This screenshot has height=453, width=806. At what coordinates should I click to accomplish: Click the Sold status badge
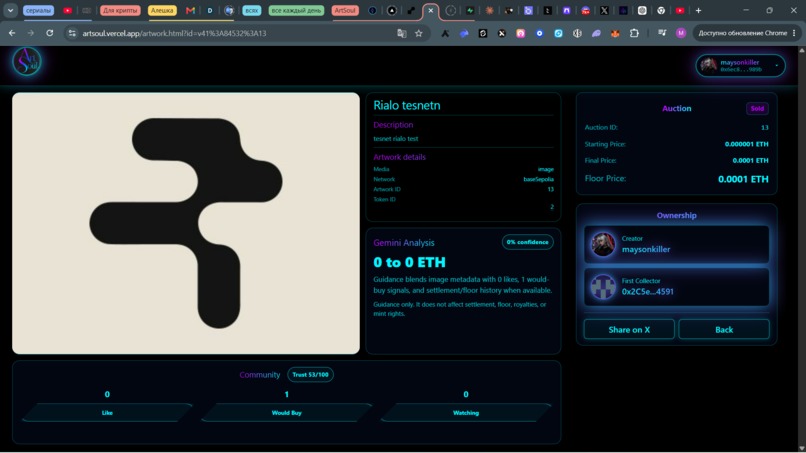[757, 108]
